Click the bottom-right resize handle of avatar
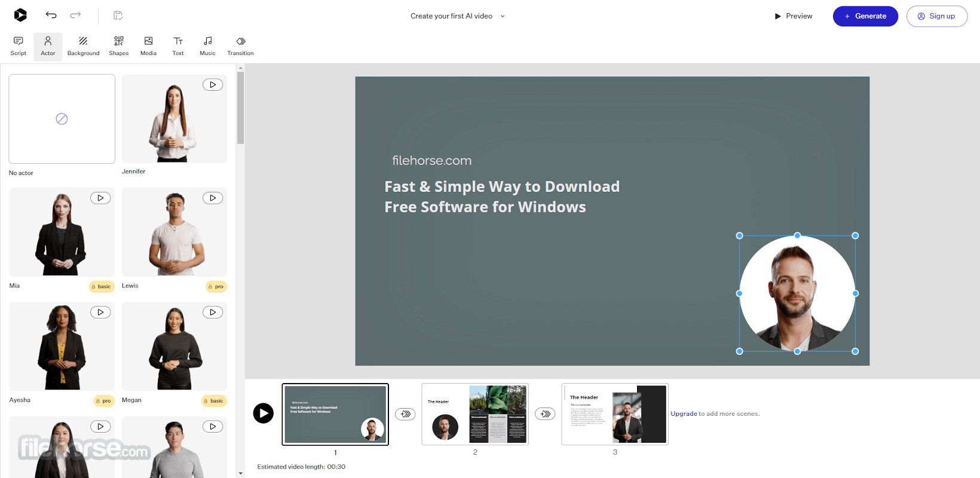Viewport: 980px width, 478px height. click(855, 351)
